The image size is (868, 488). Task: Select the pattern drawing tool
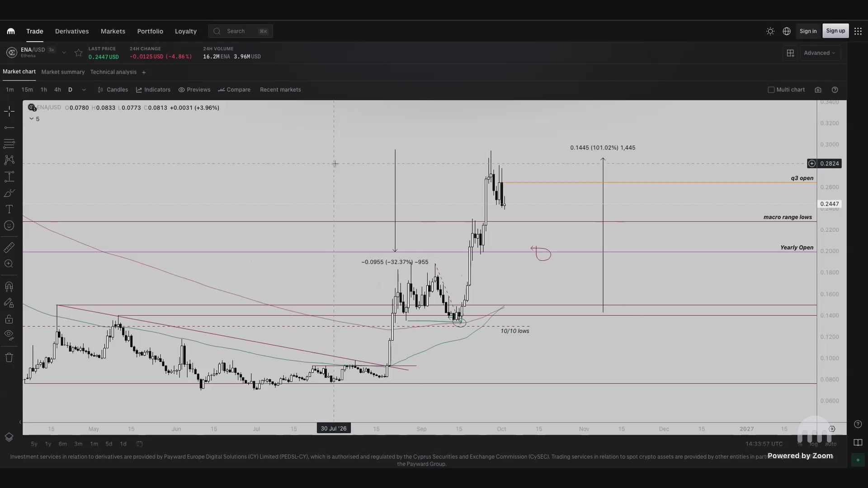point(9,160)
